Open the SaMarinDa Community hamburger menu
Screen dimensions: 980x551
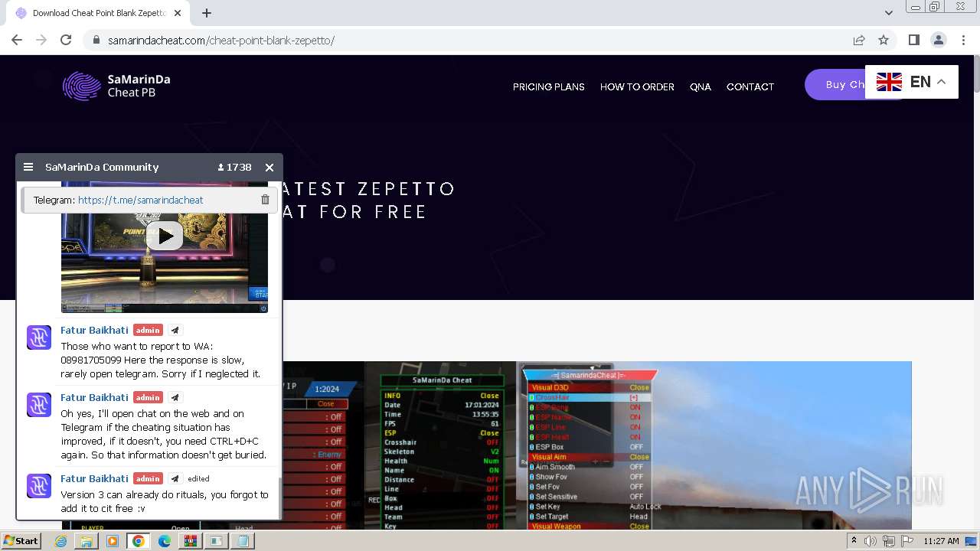click(x=28, y=167)
